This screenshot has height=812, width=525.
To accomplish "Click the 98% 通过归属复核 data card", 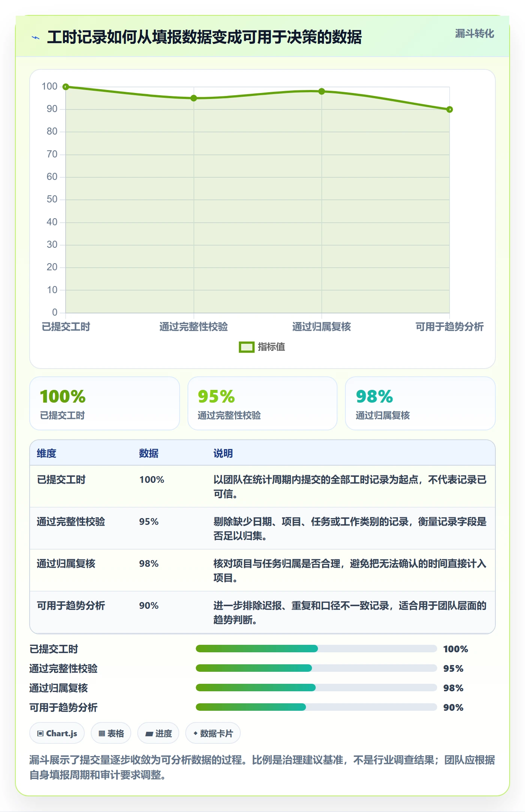I will click(x=420, y=403).
